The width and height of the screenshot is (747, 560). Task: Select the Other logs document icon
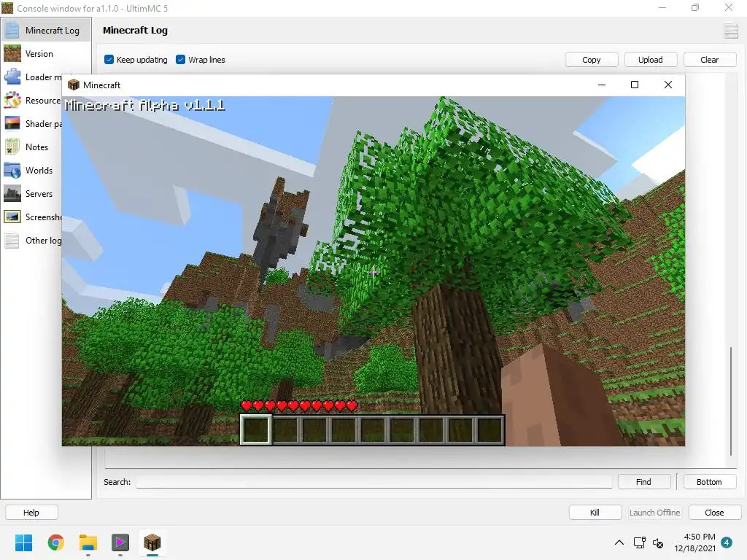[12, 240]
